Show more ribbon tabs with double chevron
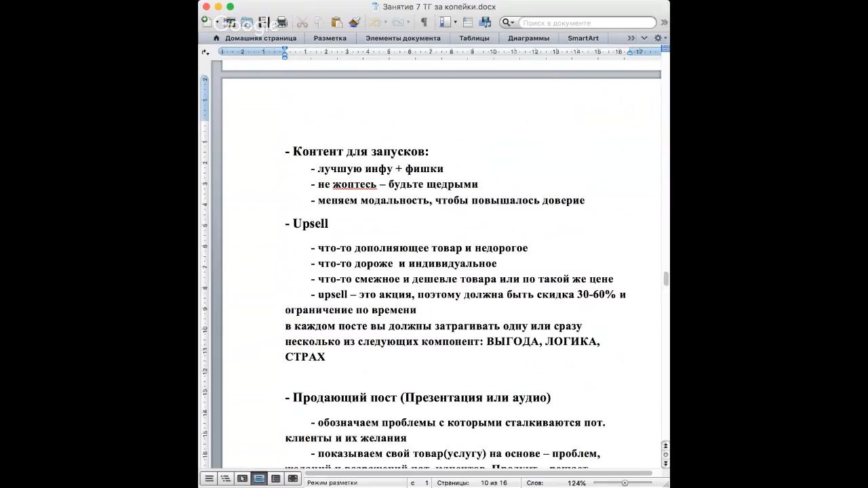Screen dimensions: 868x488 (631, 38)
